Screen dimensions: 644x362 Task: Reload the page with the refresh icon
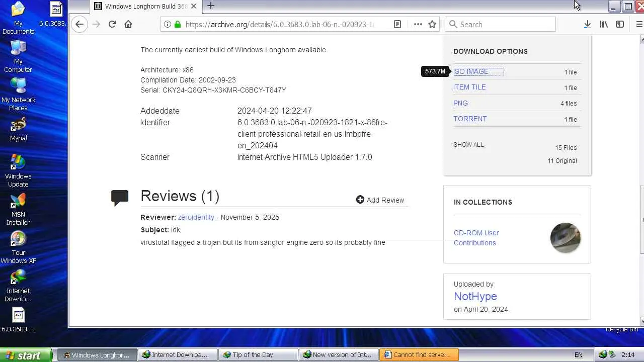(112, 24)
